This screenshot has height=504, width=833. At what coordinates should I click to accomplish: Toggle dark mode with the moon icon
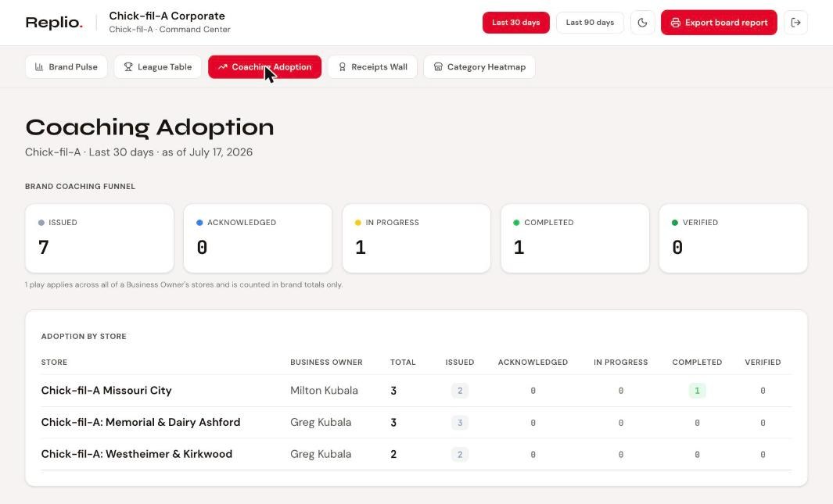pyautogui.click(x=642, y=23)
